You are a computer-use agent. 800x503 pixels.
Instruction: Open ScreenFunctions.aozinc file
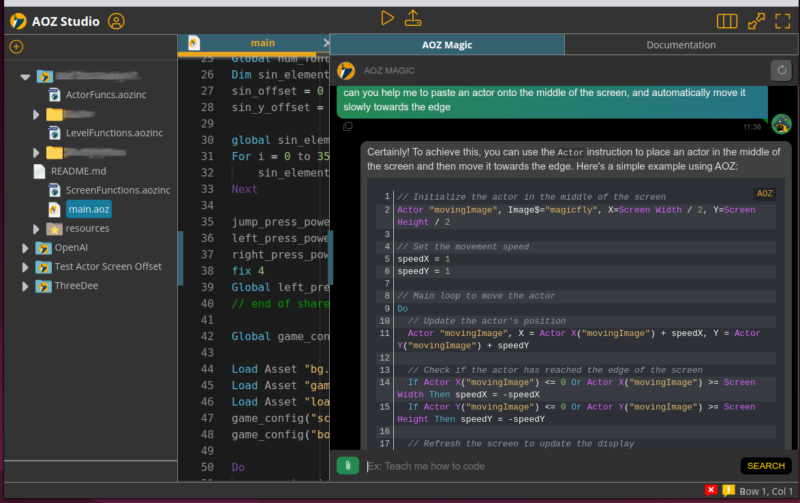click(x=118, y=190)
